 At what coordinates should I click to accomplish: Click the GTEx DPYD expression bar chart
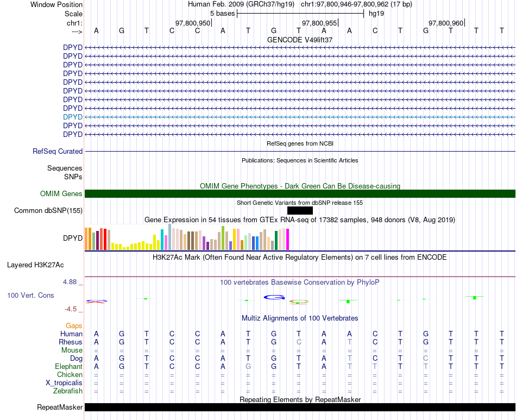[187, 237]
